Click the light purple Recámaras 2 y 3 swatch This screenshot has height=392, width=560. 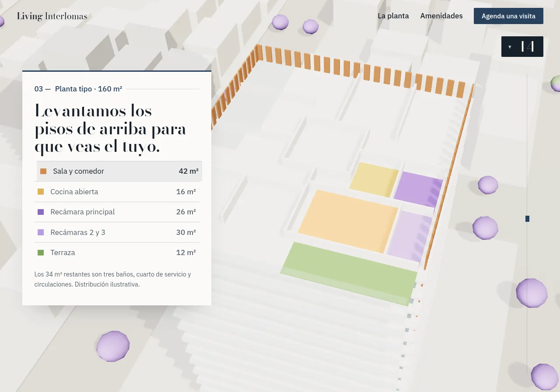[41, 232]
